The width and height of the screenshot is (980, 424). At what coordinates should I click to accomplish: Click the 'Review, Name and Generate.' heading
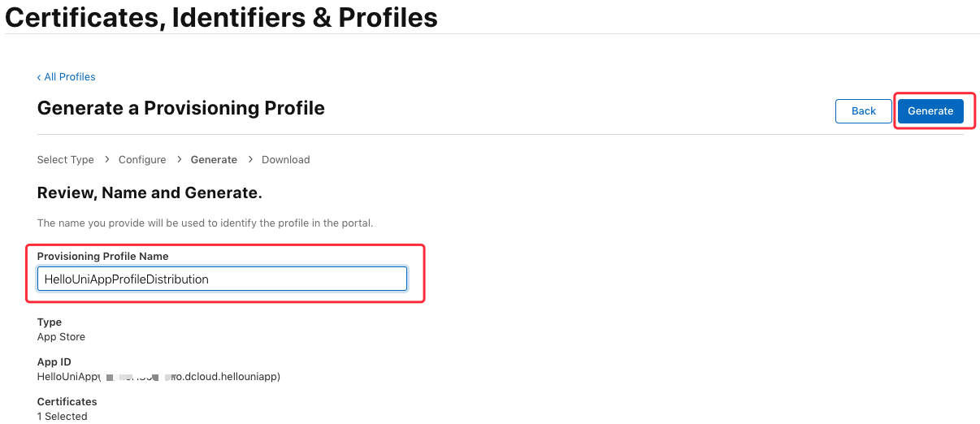click(150, 193)
